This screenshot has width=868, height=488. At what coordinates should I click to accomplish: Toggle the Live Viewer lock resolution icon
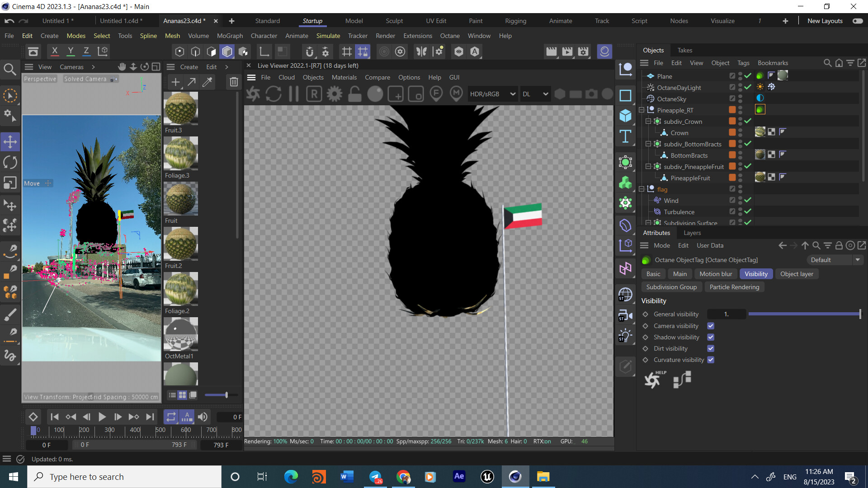point(355,94)
